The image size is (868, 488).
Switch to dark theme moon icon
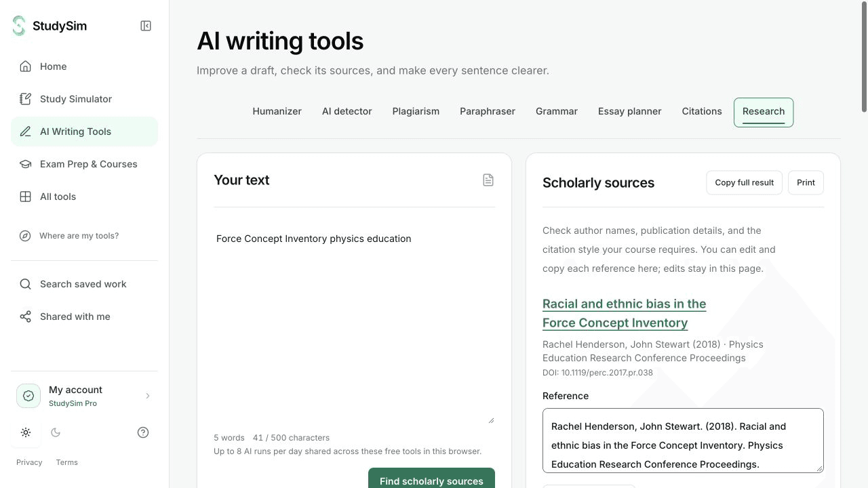(x=56, y=432)
